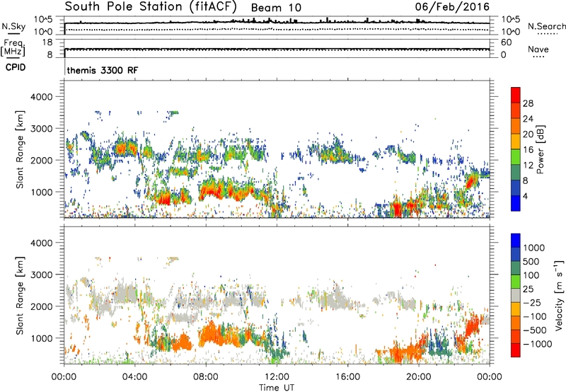Image resolution: width=566 pixels, height=392 pixels.
Task: Click the "28" tick on power colorbar
Action: point(528,103)
